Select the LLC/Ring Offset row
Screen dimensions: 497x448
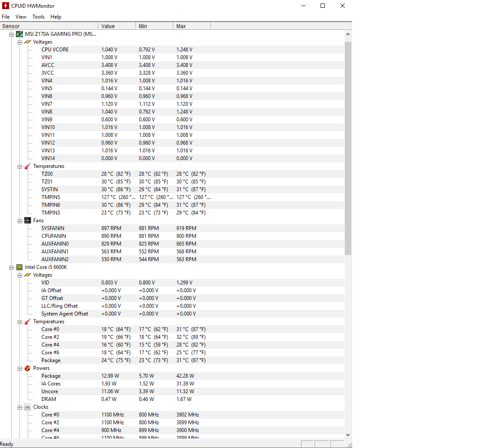[192, 306]
